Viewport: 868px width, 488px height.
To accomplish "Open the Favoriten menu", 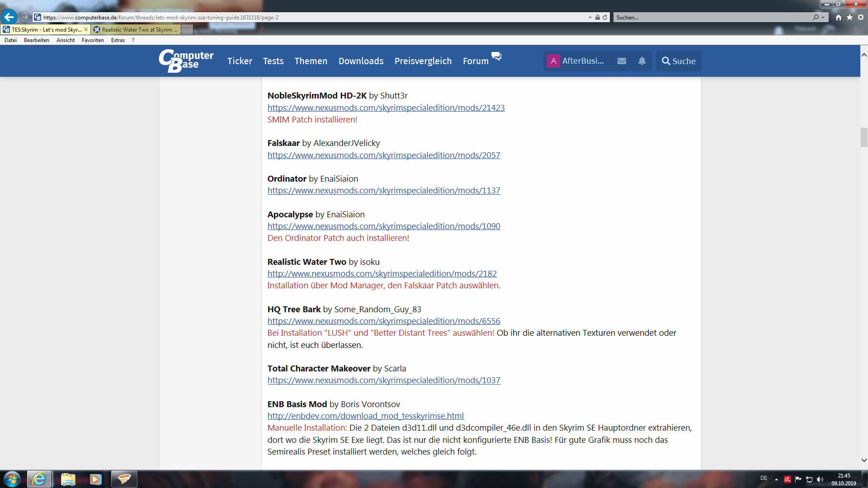I will tap(93, 40).
